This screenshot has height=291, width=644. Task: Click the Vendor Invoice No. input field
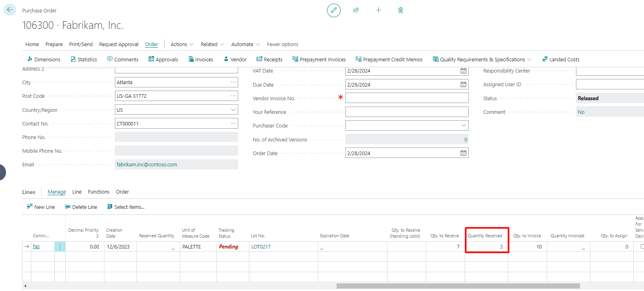406,98
